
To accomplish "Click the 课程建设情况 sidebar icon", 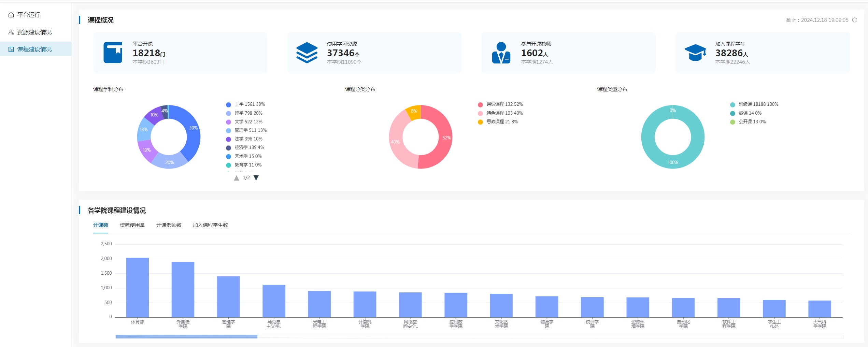I will point(11,49).
